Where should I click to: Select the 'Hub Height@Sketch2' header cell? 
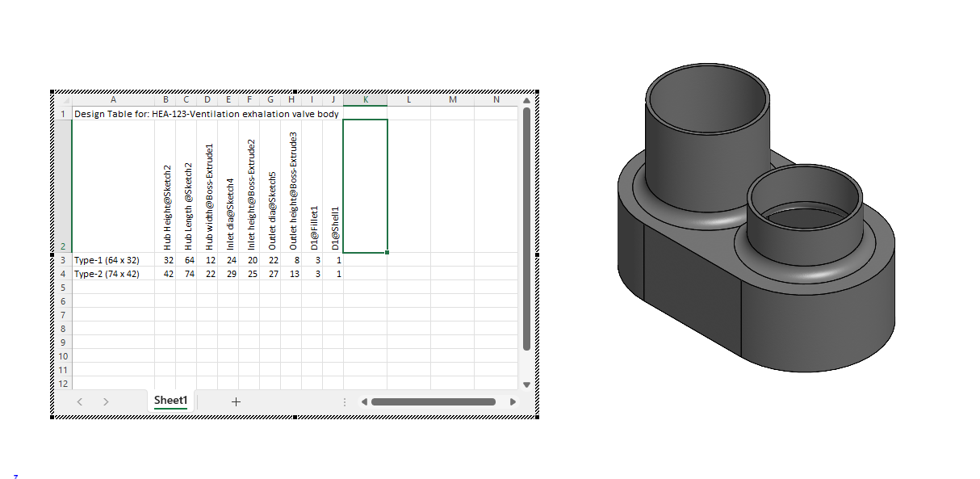(x=165, y=187)
